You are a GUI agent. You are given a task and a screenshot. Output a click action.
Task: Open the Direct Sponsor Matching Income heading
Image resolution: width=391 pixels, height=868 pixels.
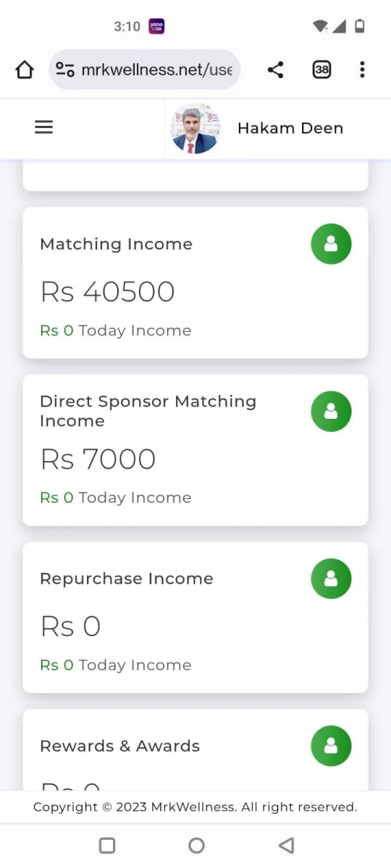[x=148, y=411]
